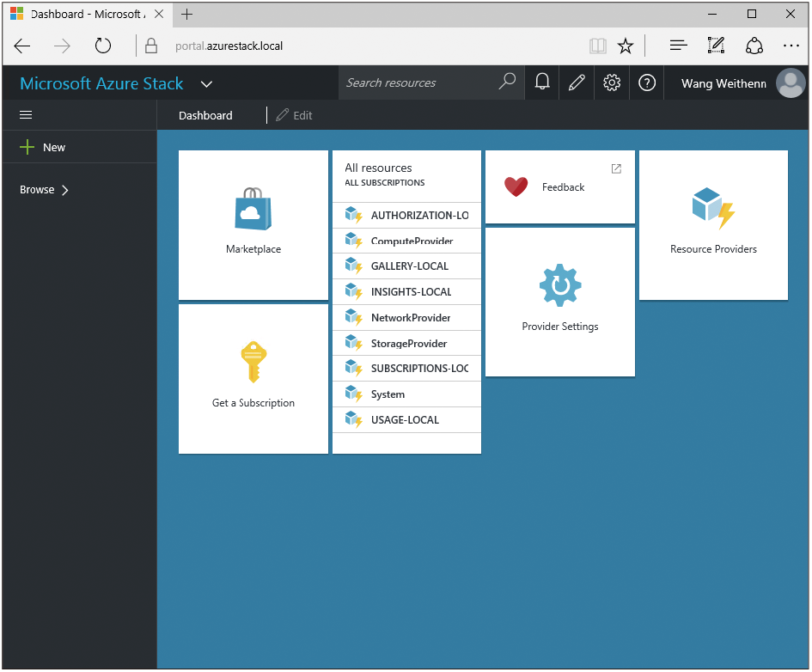The width and height of the screenshot is (812, 672).
Task: Click the pencil icon in top bar
Action: pyautogui.click(x=577, y=82)
